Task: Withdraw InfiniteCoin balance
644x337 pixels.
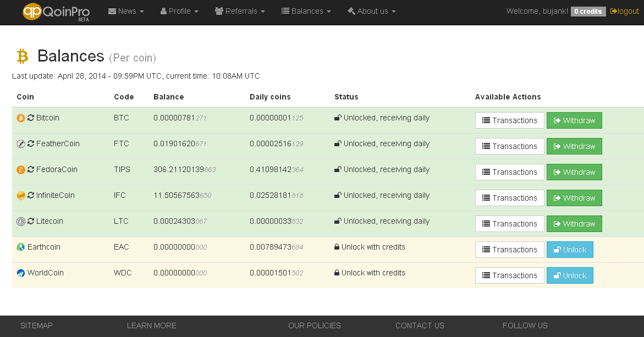Action: (x=574, y=198)
